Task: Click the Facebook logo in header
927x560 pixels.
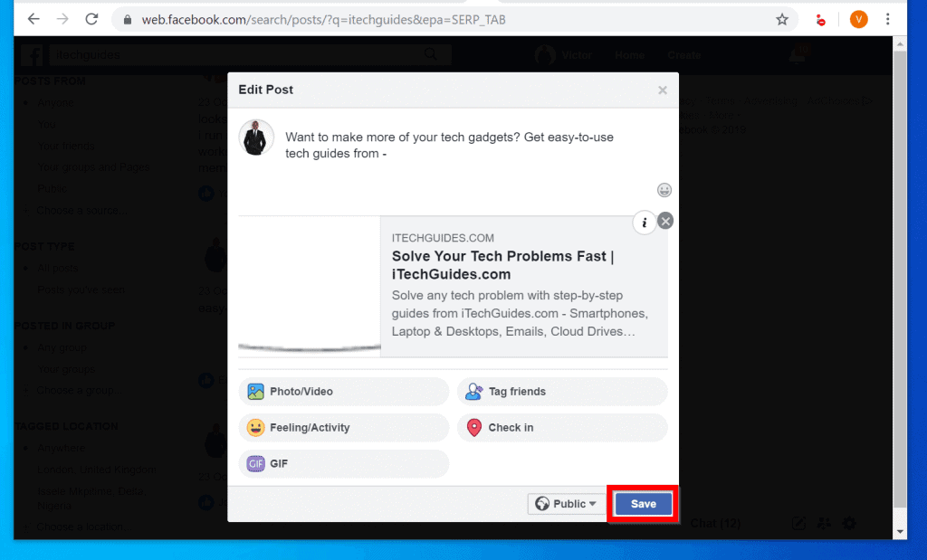Action: click(32, 55)
